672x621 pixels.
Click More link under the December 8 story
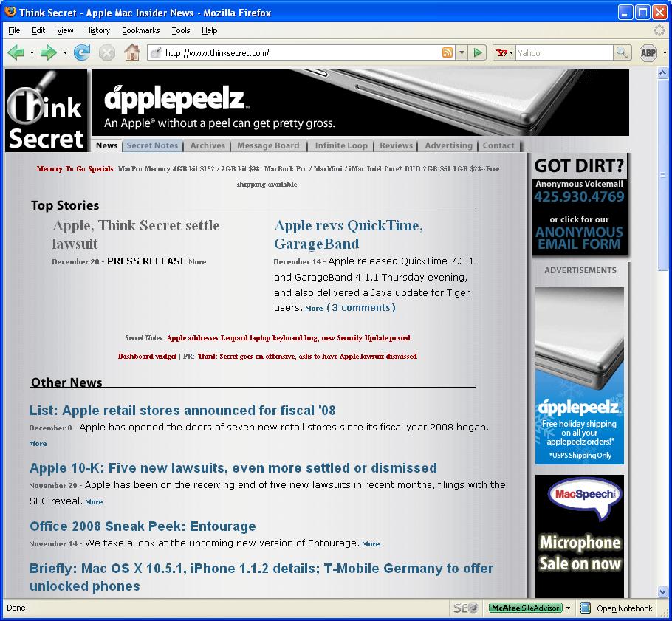click(38, 444)
